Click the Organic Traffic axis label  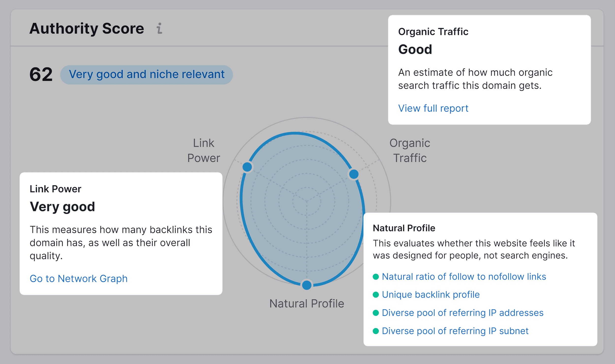(x=410, y=150)
